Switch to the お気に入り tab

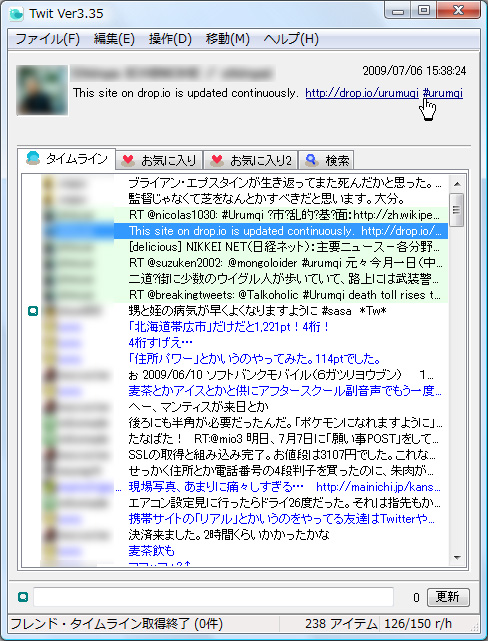[x=159, y=160]
